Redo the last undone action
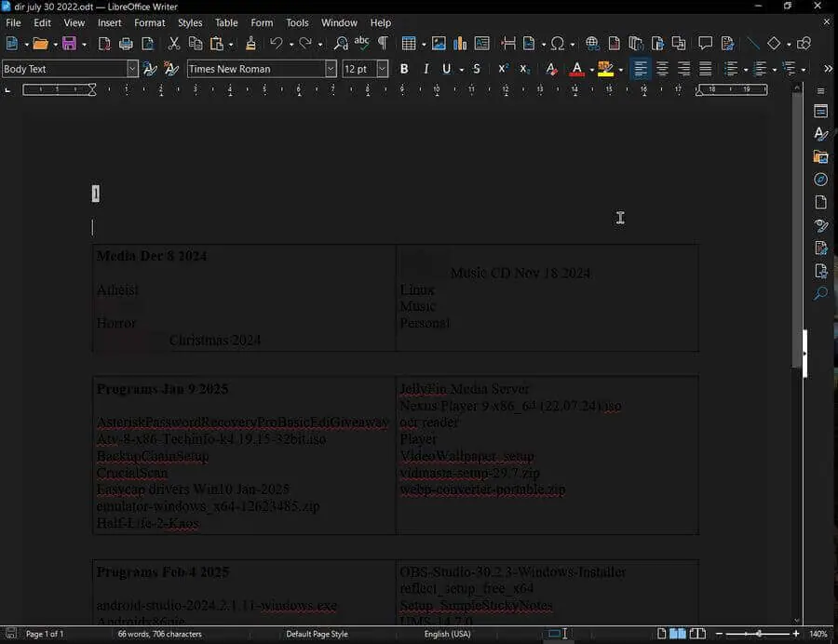Viewport: 838px width, 644px height. (305, 44)
